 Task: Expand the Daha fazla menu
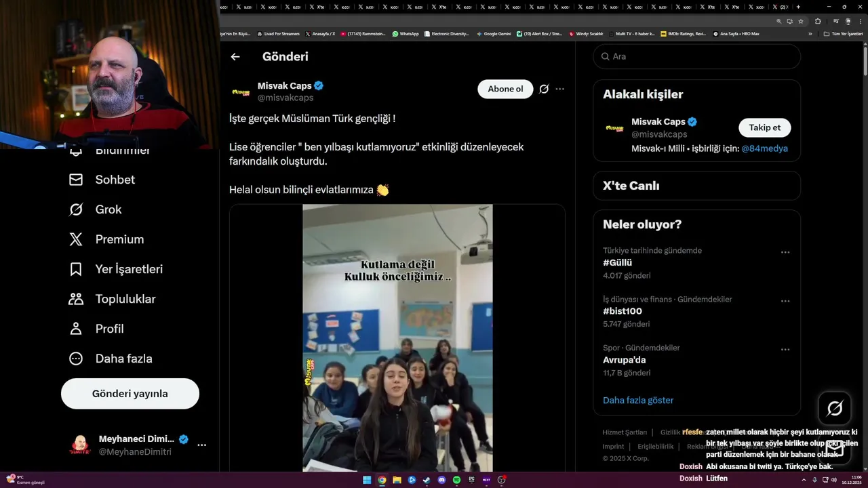coord(111,359)
